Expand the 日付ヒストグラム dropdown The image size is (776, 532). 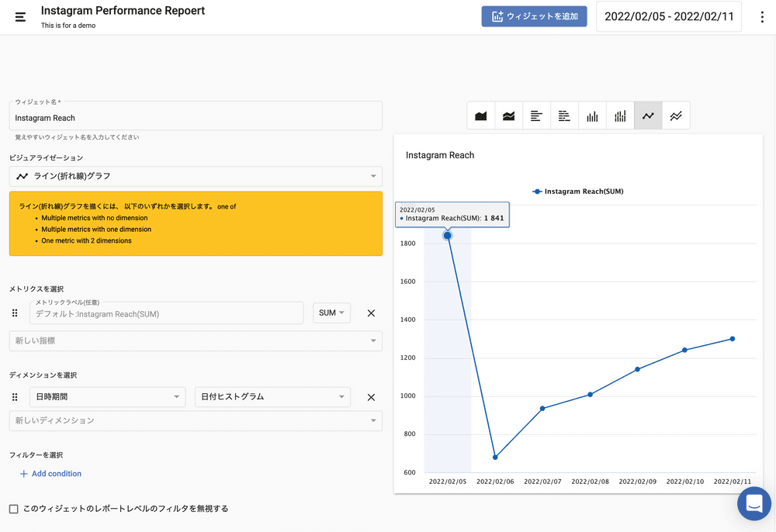(x=272, y=397)
